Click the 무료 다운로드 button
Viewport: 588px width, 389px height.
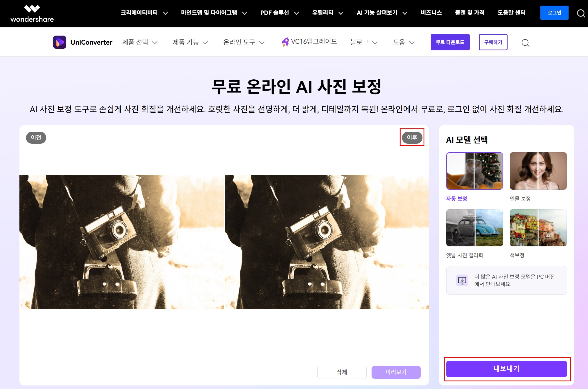click(450, 42)
